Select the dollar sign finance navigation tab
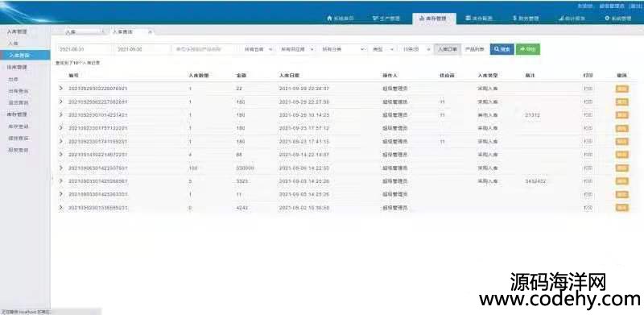This screenshot has width=644, height=315. pos(526,19)
